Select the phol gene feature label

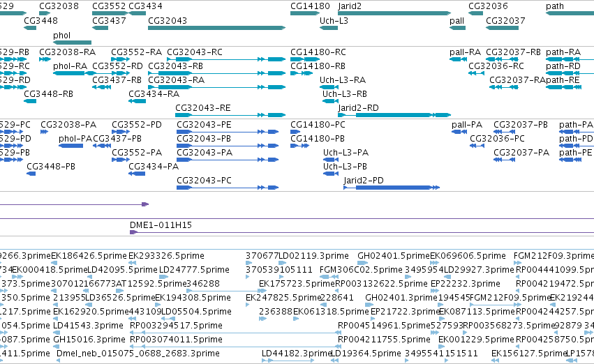(x=61, y=35)
